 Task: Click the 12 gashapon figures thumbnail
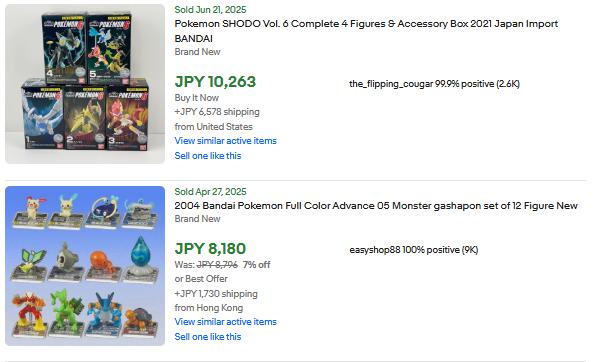click(85, 266)
